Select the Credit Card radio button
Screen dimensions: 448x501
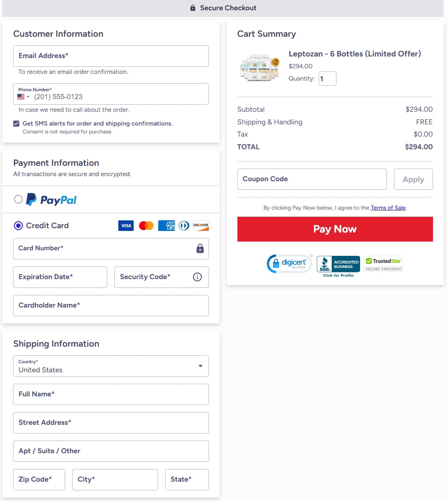pyautogui.click(x=18, y=225)
